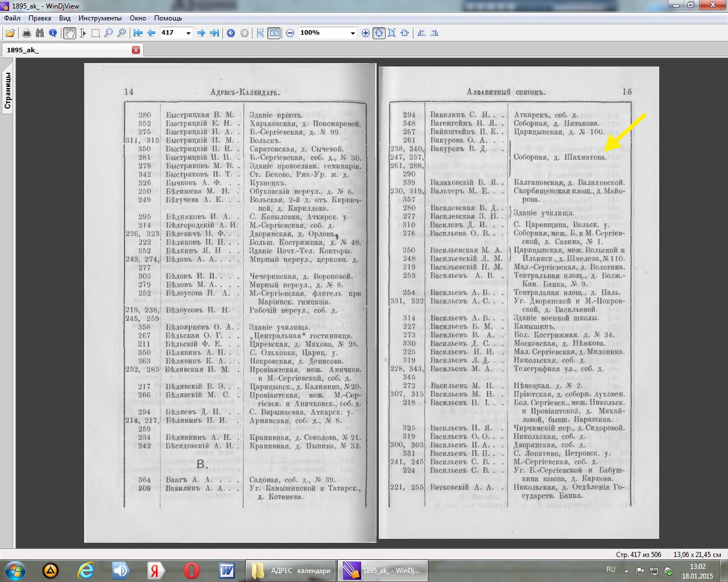The height and width of the screenshot is (582, 728).
Task: Open Find with the binoculars icon
Action: coord(40,33)
